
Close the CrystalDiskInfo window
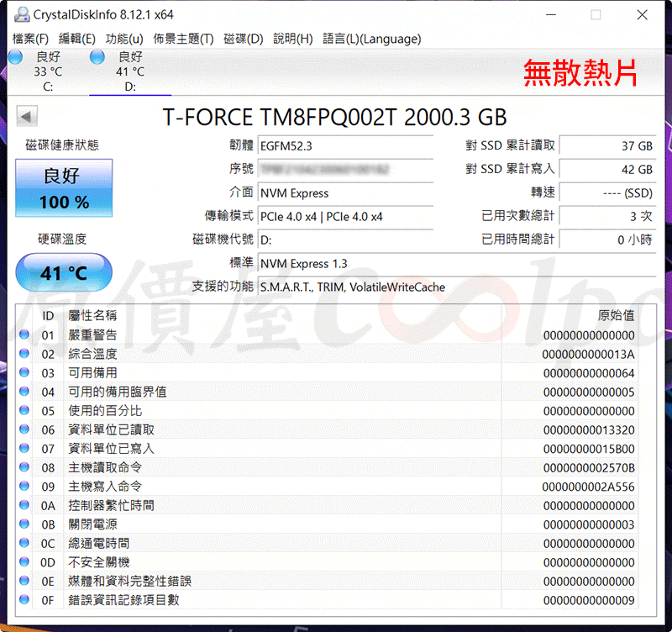[x=642, y=14]
